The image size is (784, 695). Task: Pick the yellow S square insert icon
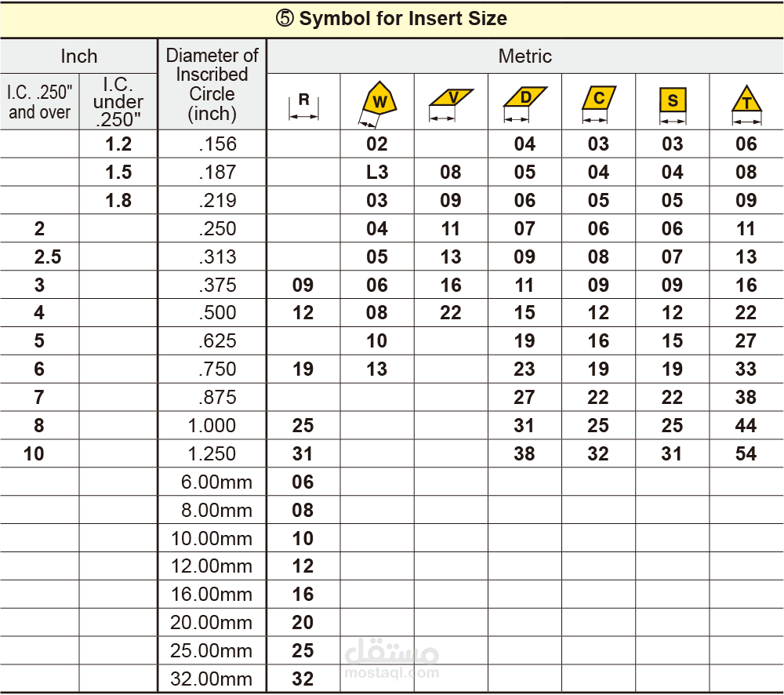[x=673, y=106]
